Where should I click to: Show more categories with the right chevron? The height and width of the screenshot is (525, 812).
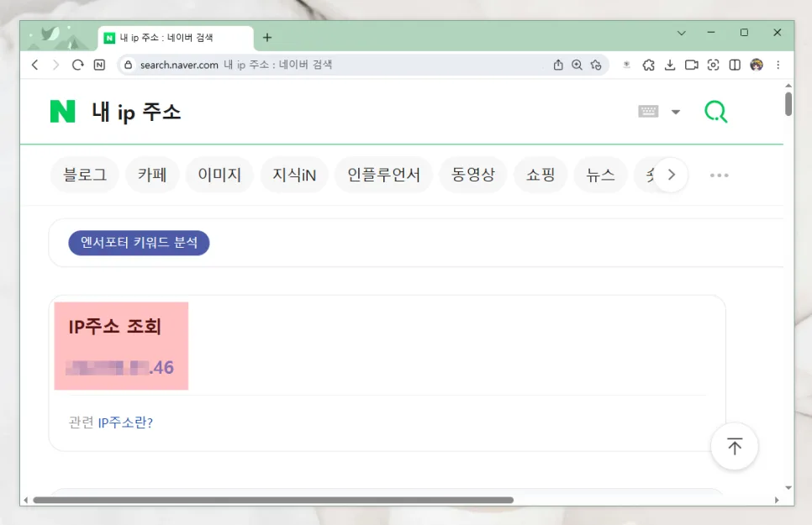[x=671, y=175]
